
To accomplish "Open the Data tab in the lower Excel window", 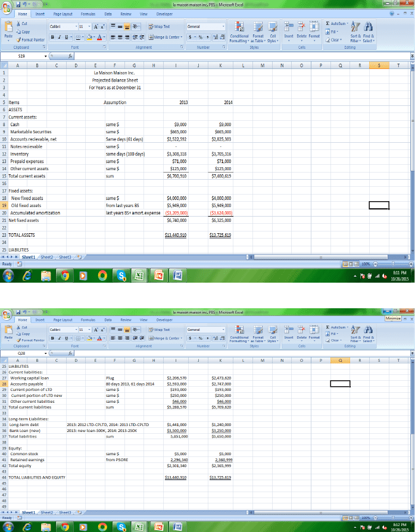I will point(108,320).
